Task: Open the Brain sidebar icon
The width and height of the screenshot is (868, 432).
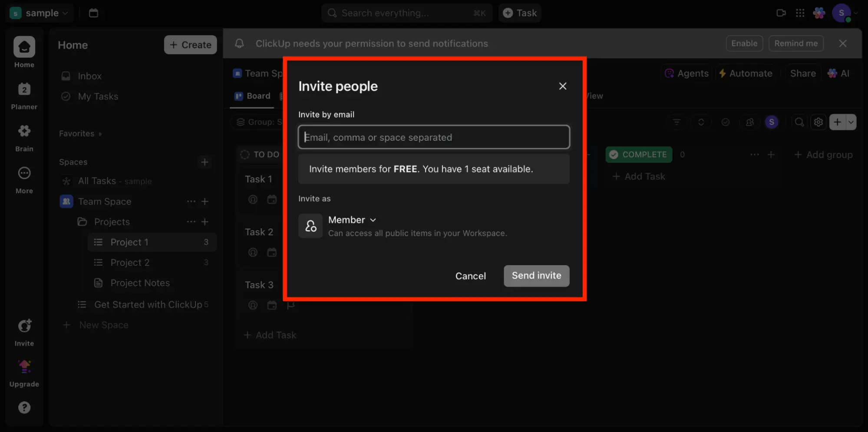Action: click(x=24, y=131)
